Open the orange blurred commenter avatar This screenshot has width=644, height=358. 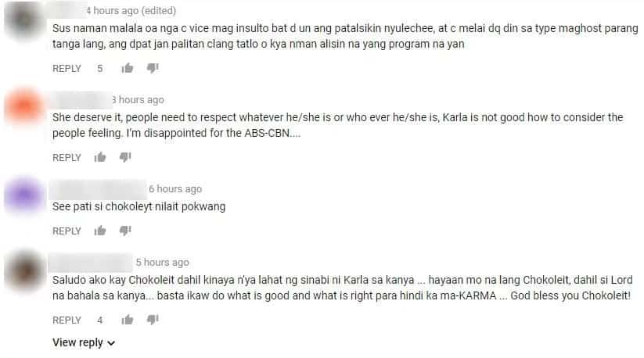[x=24, y=106]
